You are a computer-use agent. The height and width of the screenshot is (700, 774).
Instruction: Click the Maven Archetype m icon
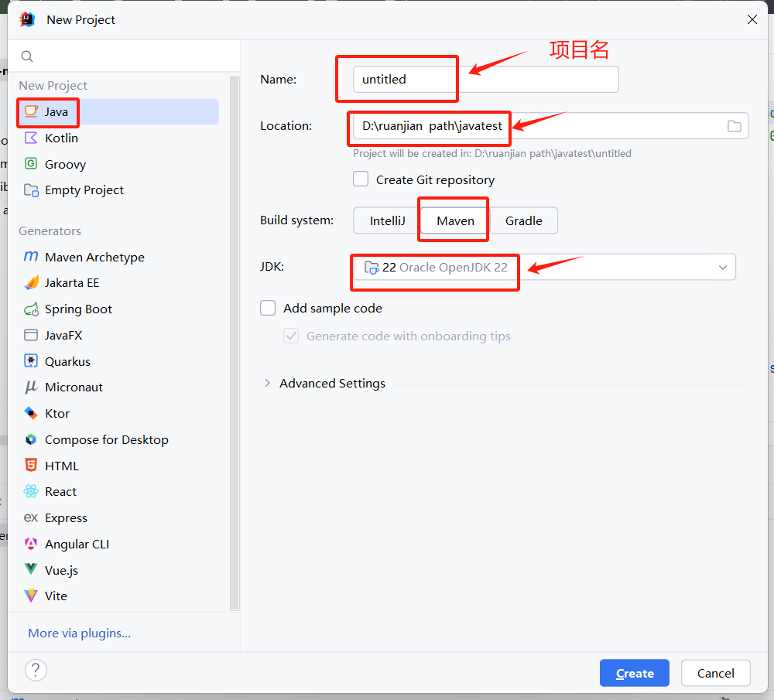tap(31, 257)
